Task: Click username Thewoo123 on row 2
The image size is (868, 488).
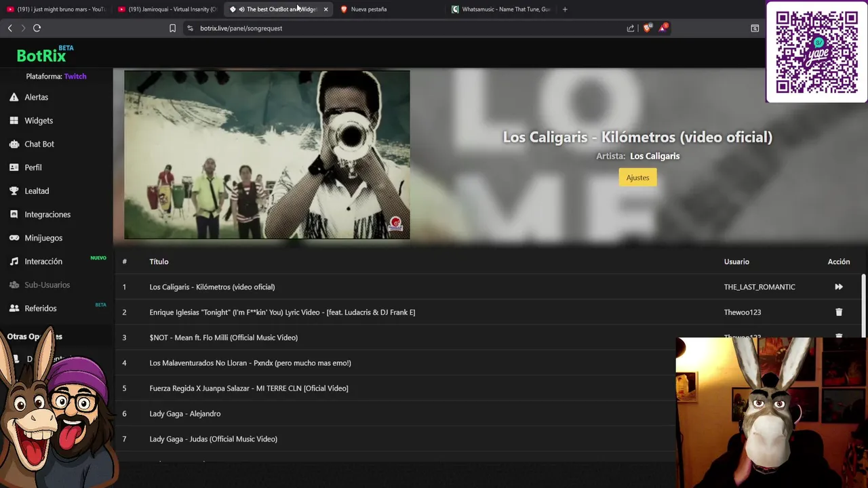Action: pos(743,312)
